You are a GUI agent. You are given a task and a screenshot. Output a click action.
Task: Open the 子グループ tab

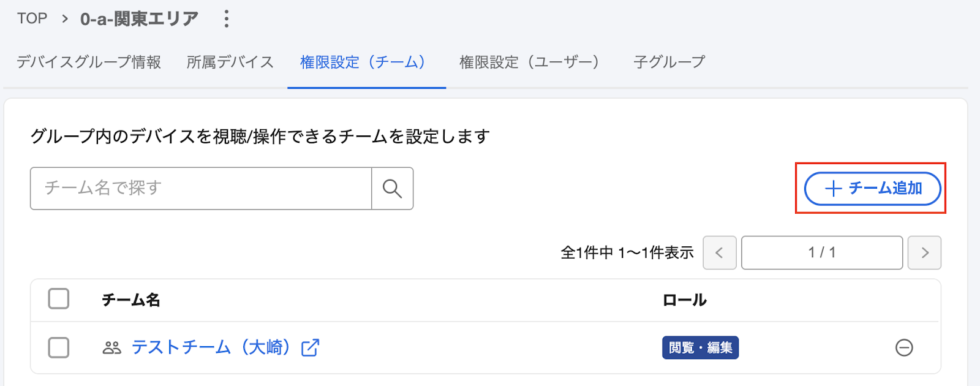pos(669,62)
